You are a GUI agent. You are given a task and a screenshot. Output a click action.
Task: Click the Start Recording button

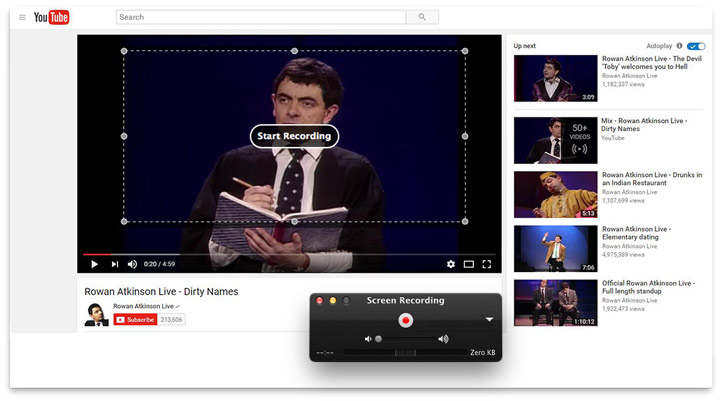[294, 136]
